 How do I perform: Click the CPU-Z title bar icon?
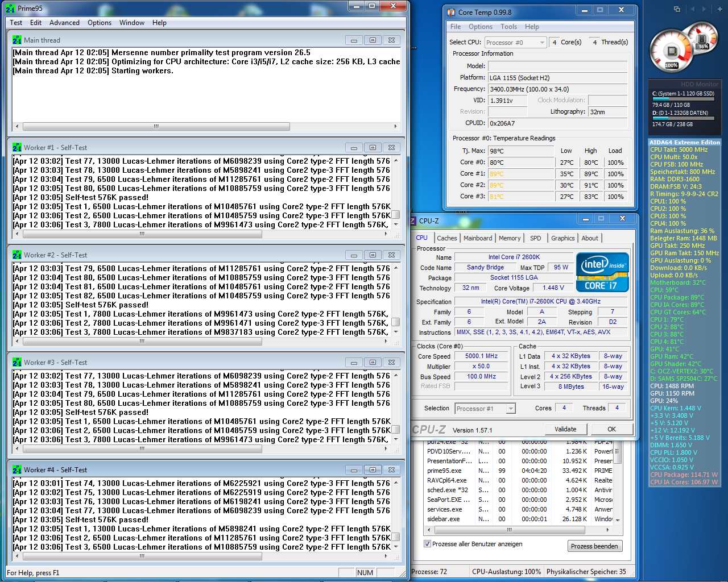(413, 221)
